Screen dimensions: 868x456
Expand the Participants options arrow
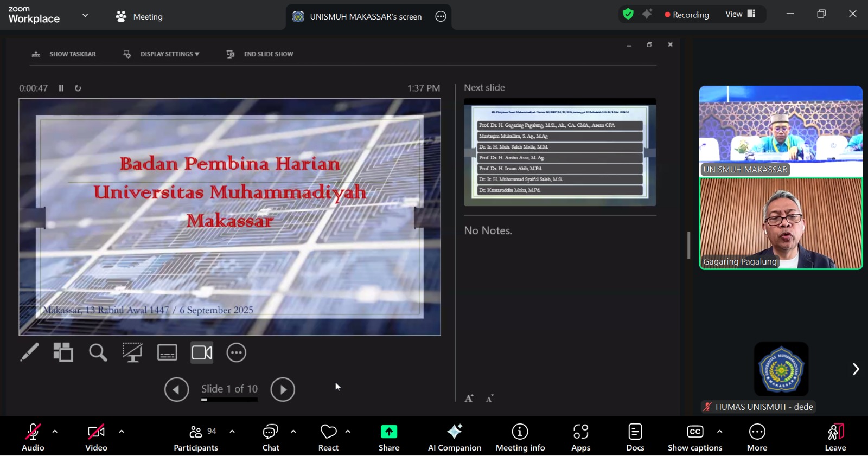click(x=232, y=432)
